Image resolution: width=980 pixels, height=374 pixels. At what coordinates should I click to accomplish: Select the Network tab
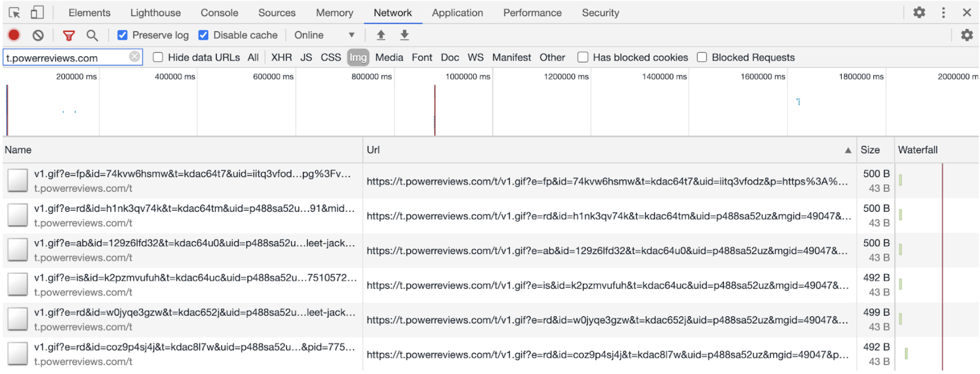393,13
